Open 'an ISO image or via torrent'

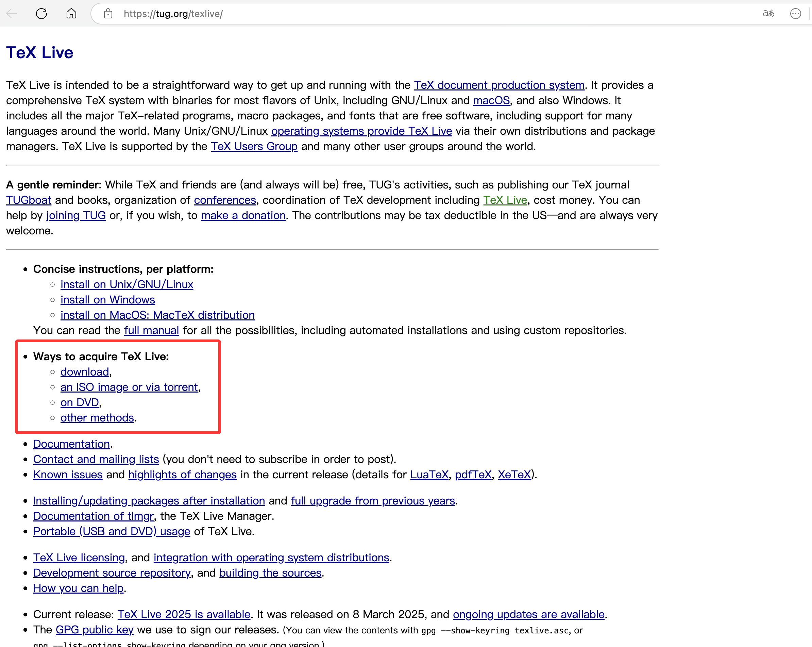[x=129, y=387]
